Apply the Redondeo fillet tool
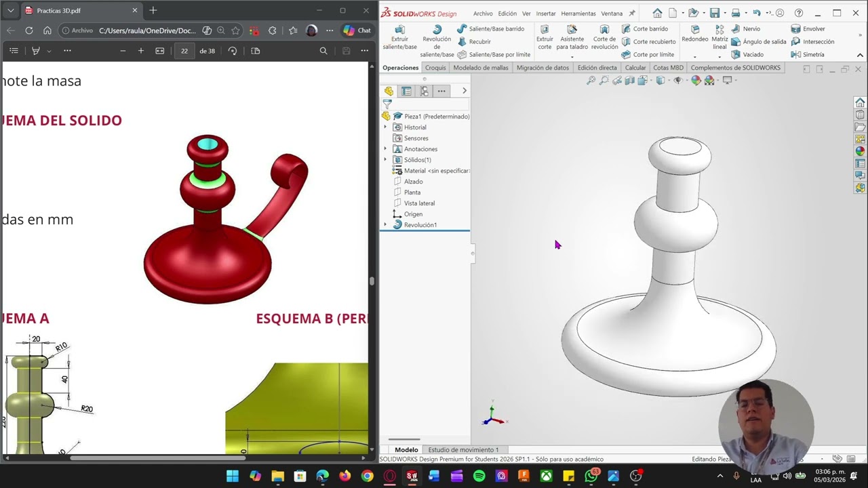 pyautogui.click(x=695, y=33)
